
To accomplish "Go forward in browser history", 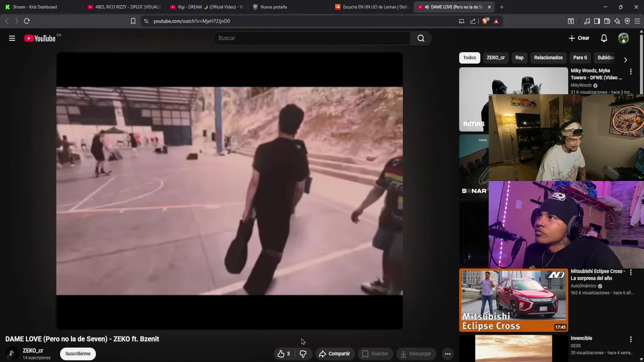I will point(16,21).
